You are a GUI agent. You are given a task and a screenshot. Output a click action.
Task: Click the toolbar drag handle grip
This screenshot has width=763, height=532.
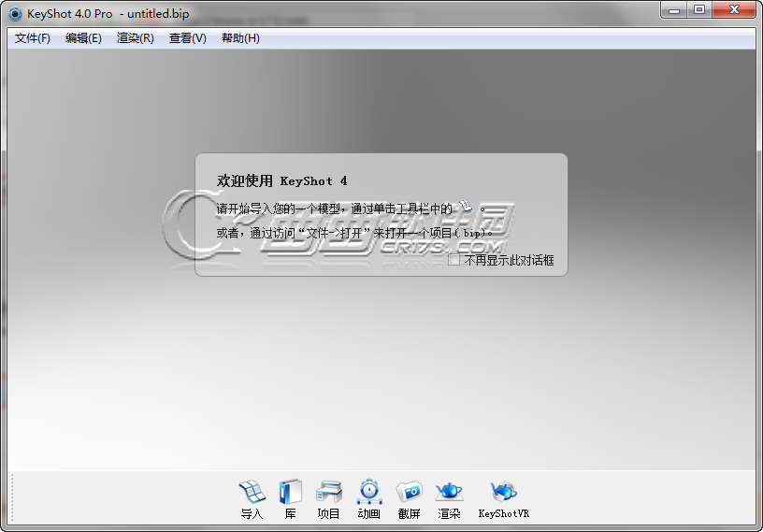coord(11,497)
